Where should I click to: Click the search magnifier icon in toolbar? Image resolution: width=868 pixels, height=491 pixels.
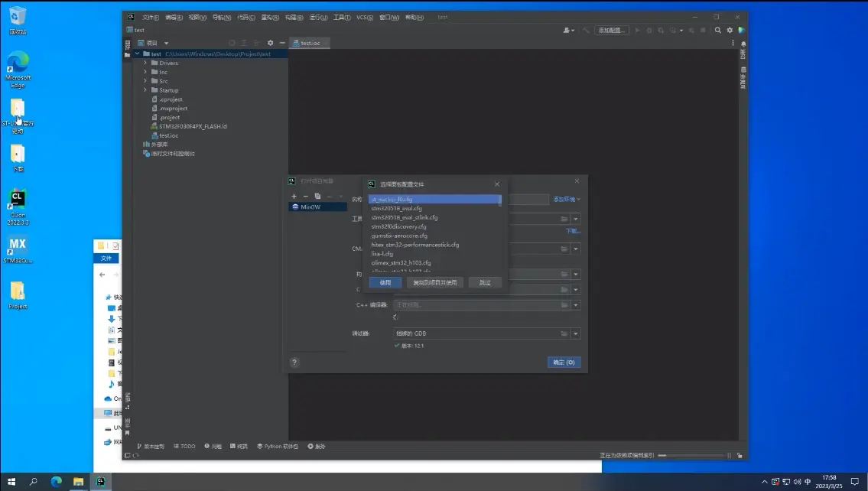tap(717, 31)
